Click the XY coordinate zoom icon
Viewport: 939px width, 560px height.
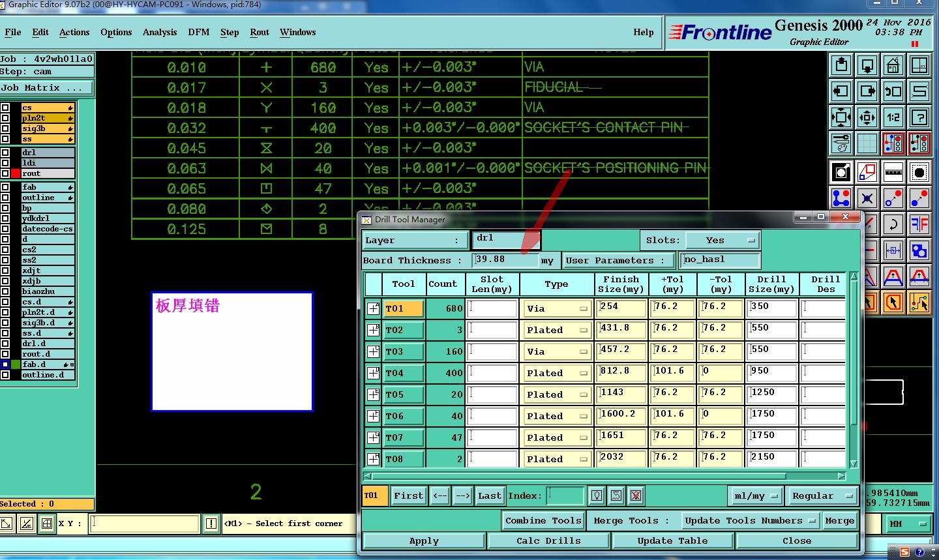(919, 65)
